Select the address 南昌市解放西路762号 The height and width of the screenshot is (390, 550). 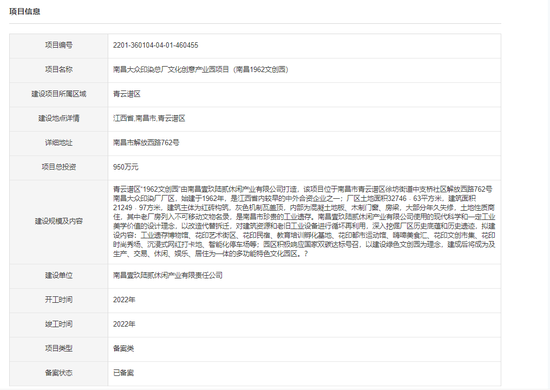(x=146, y=142)
